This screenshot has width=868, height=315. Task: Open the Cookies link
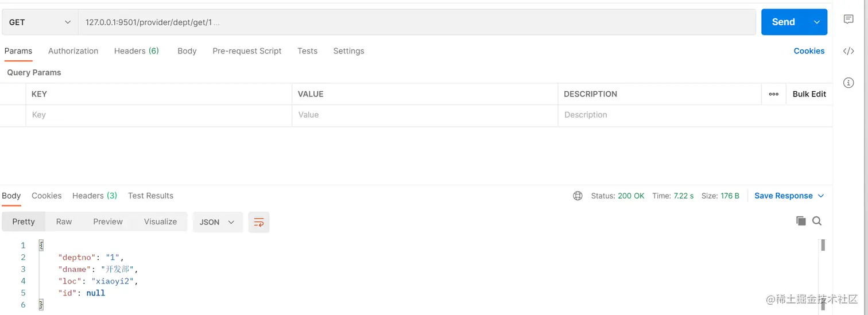click(809, 51)
